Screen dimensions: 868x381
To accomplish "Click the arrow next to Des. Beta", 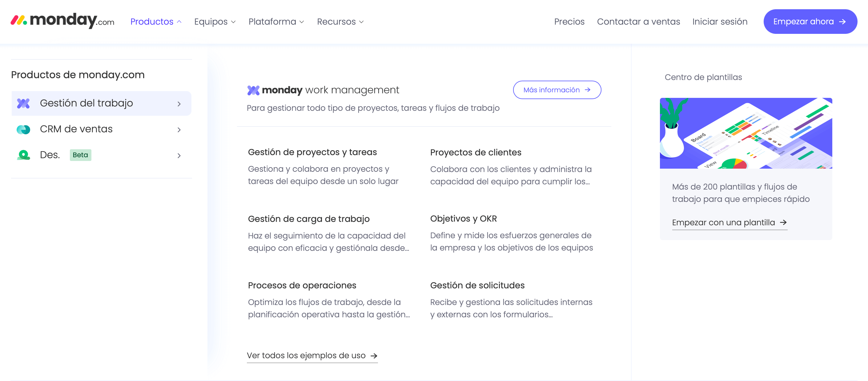I will point(179,156).
